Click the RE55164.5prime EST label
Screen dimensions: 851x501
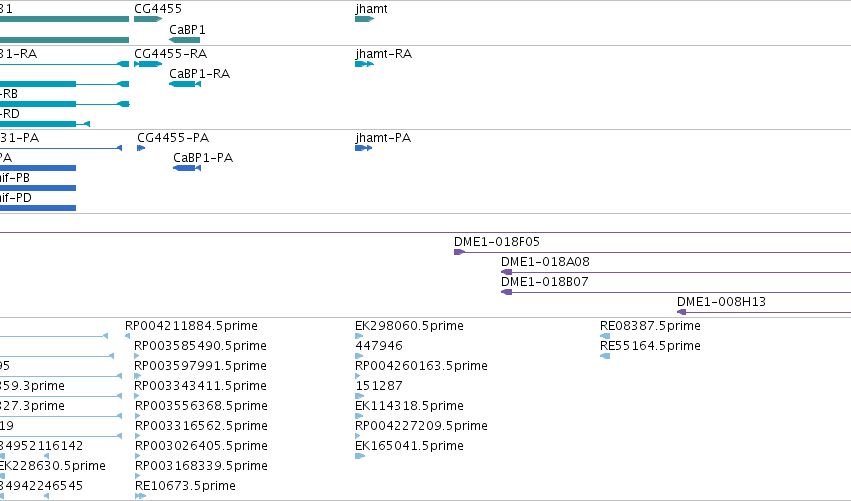650,346
